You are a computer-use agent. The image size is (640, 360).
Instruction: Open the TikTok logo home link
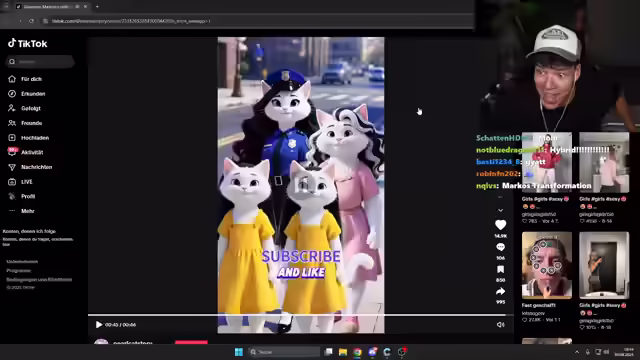click(x=27, y=43)
